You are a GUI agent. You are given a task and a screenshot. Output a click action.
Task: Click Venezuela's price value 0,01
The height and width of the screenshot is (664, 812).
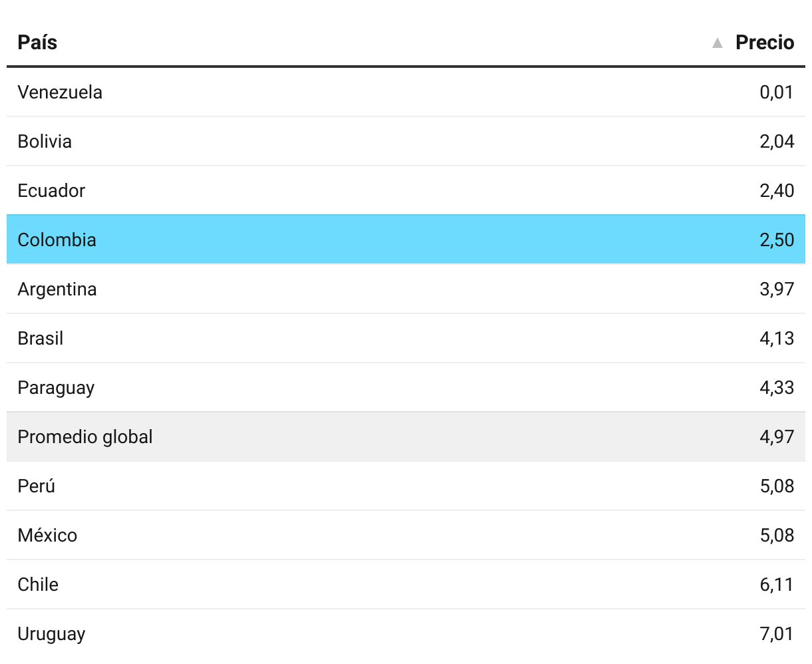coord(777,92)
